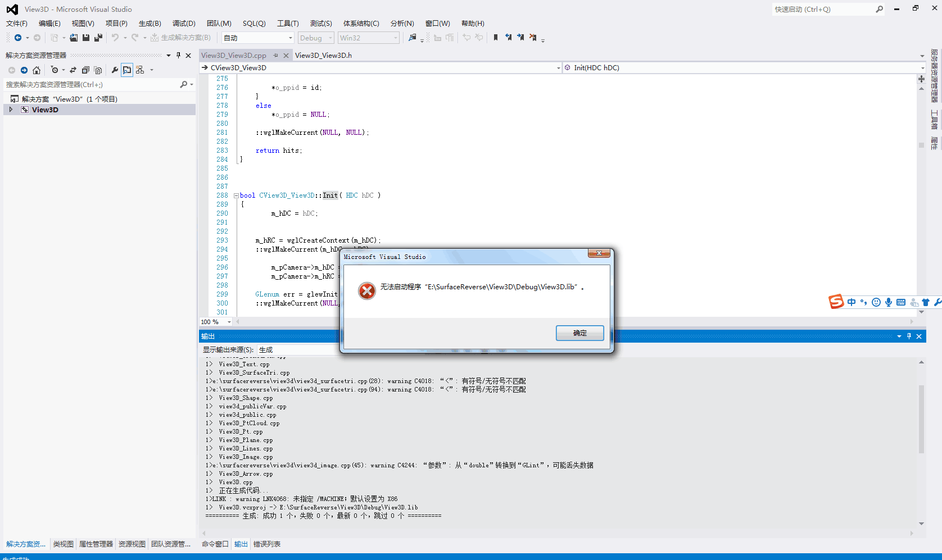
Task: Collapse the Init function outline at line 288
Action: pos(236,195)
